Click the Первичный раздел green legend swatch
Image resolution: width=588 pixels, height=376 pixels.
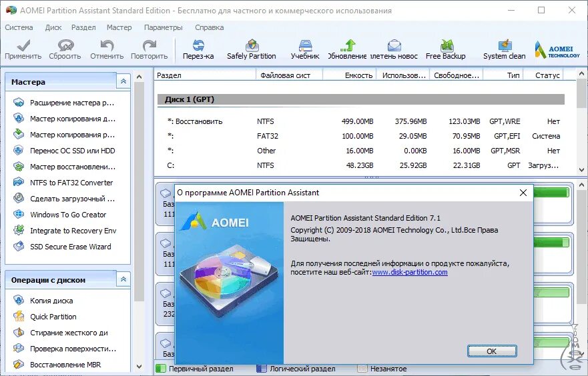(x=161, y=369)
